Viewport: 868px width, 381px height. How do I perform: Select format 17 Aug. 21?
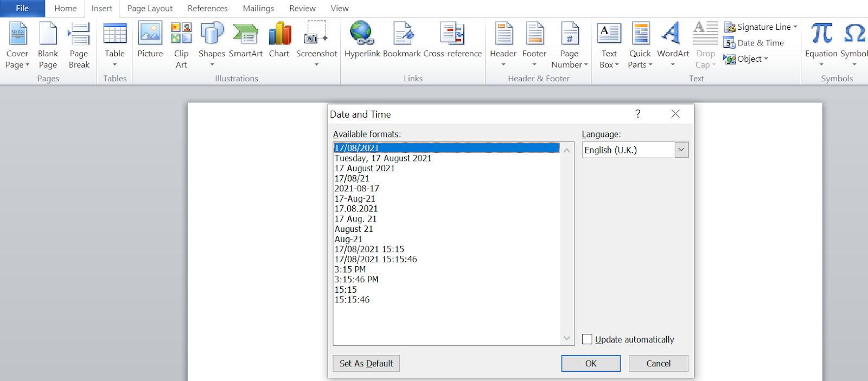446,219
